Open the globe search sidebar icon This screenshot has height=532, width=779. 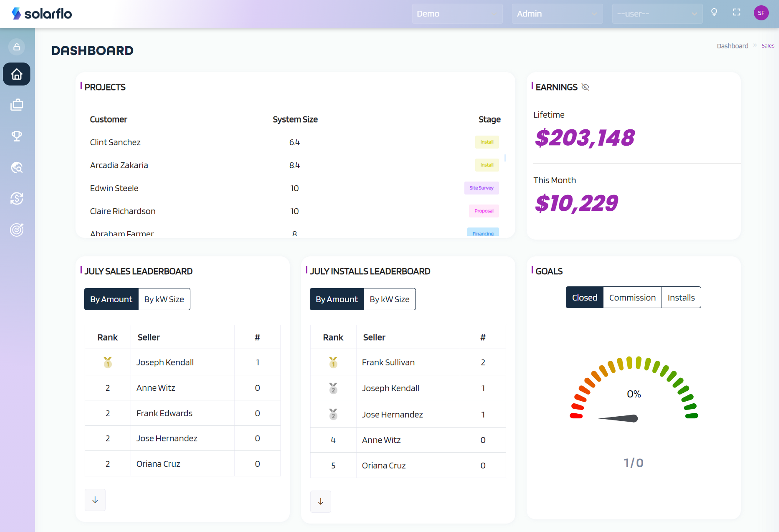tap(17, 167)
